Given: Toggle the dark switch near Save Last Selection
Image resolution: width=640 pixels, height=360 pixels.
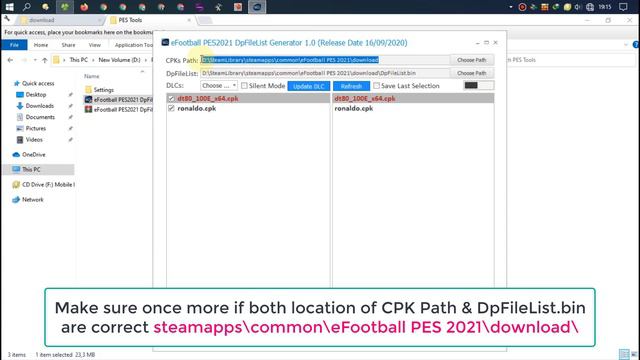Looking at the screenshot, I should click(x=478, y=85).
